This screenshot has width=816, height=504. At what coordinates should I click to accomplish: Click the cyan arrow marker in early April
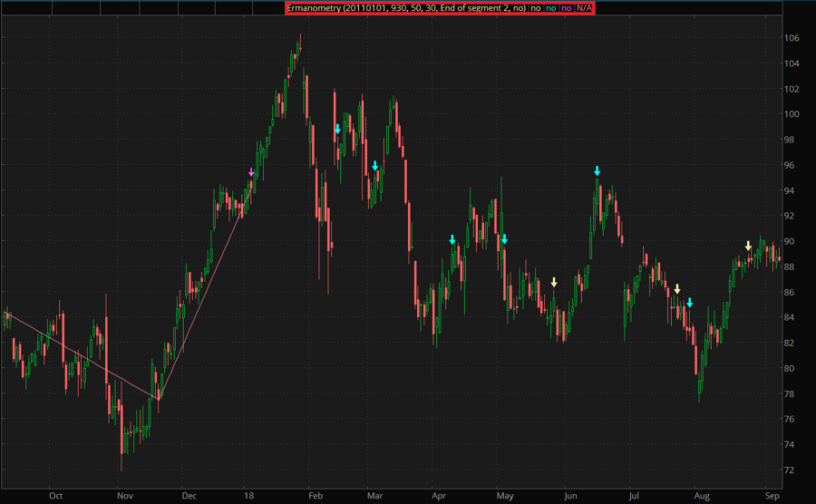click(x=452, y=239)
